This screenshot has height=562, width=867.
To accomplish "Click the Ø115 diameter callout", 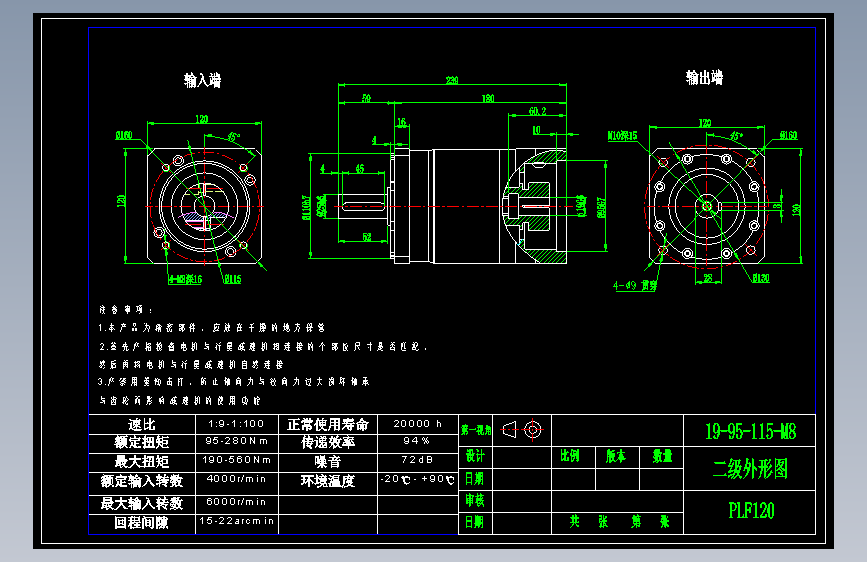I will (x=232, y=279).
